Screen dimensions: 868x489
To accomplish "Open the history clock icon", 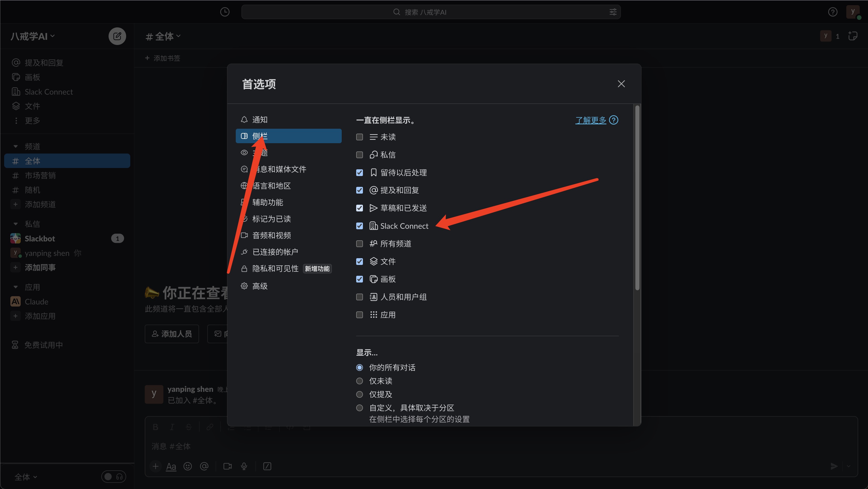I will pyautogui.click(x=225, y=12).
